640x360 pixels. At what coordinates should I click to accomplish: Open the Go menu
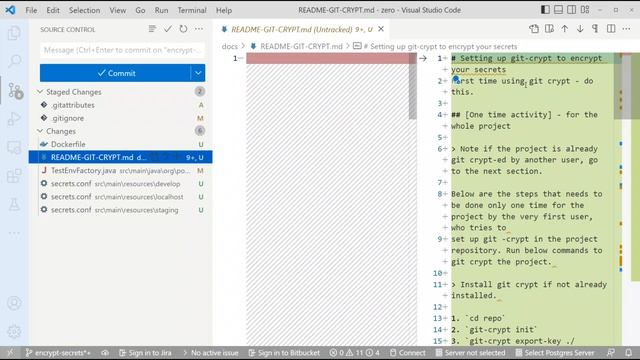(140, 10)
